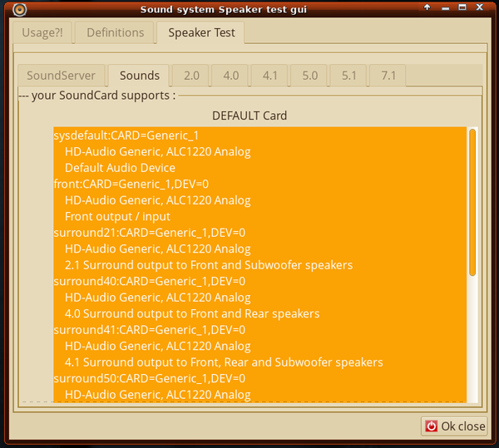Switch to the SoundServer sub-tab
The image size is (499, 448).
click(x=62, y=76)
